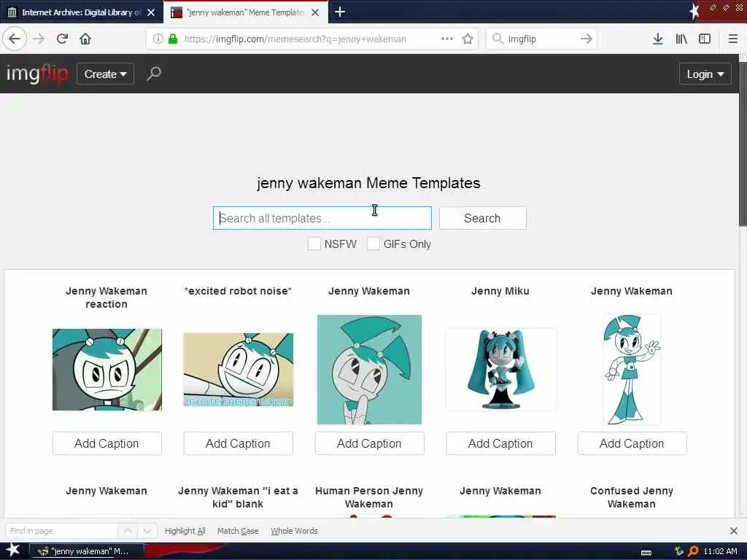Click the forward navigation arrow
This screenshot has width=747, height=560.
click(x=39, y=39)
